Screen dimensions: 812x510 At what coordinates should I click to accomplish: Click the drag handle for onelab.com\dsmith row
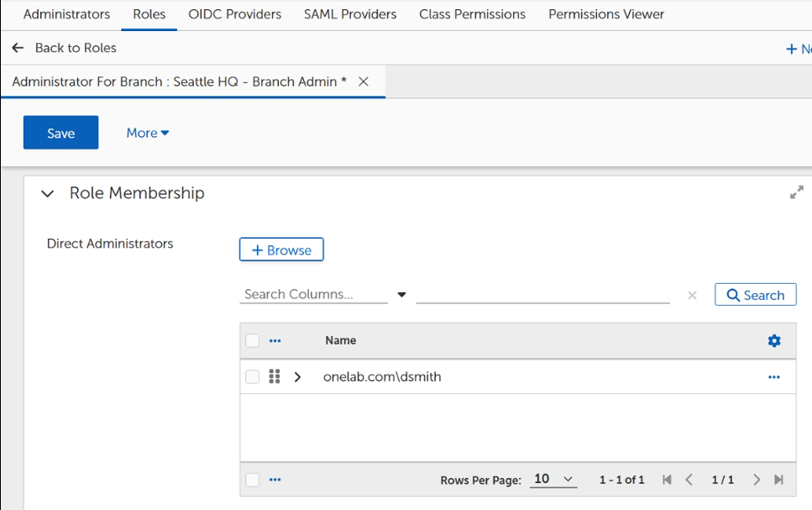275,376
